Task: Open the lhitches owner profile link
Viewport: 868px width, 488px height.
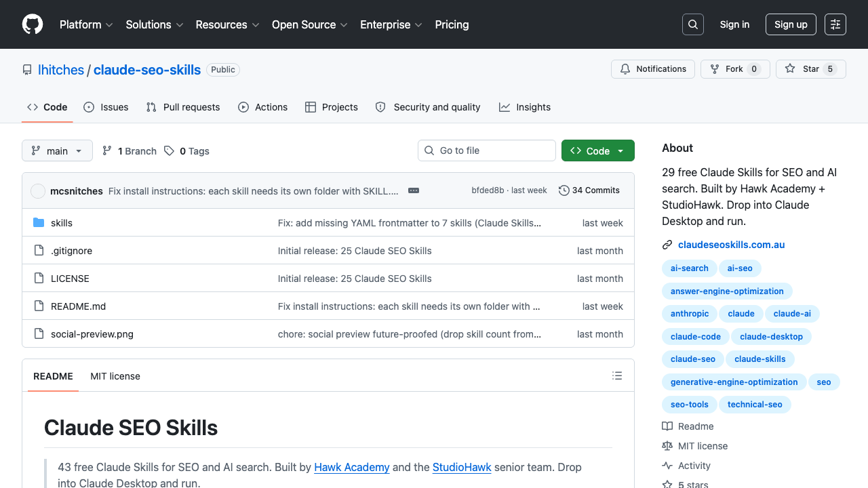Action: pyautogui.click(x=61, y=70)
